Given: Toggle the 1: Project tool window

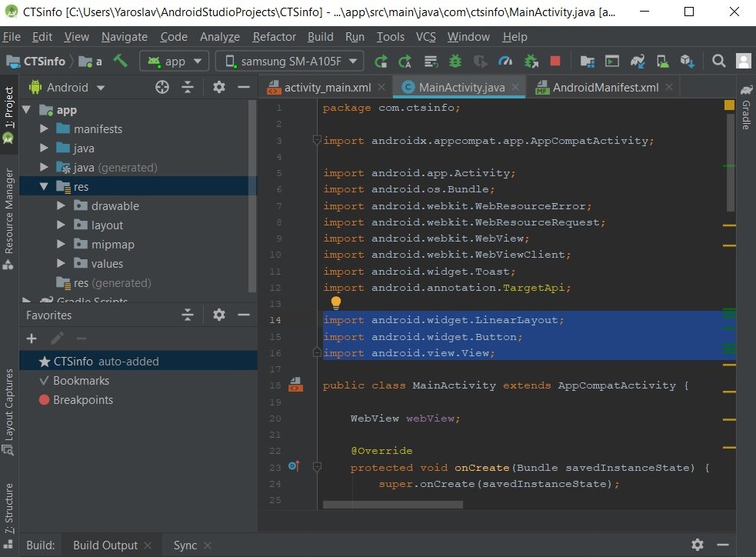Looking at the screenshot, I should 8,115.
